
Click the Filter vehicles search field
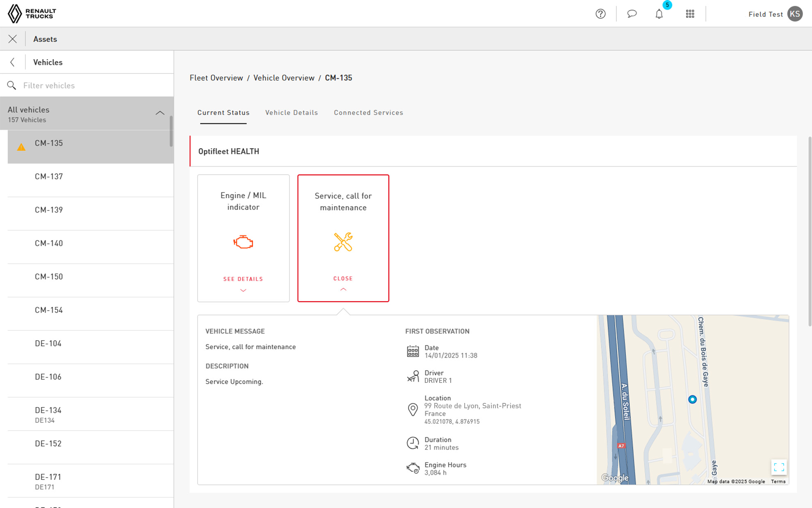[87, 85]
